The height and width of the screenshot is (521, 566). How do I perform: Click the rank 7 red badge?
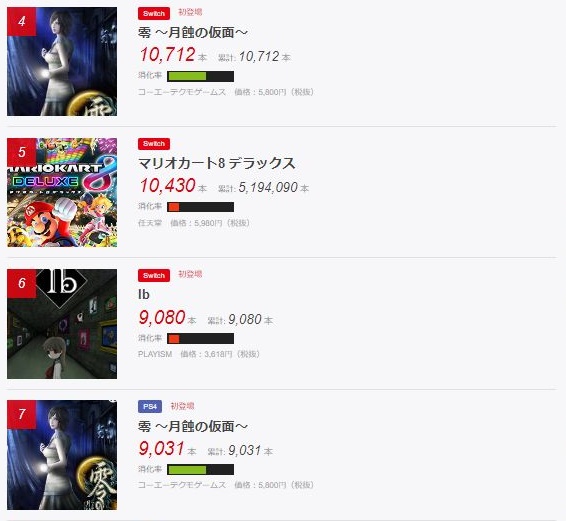[x=22, y=414]
